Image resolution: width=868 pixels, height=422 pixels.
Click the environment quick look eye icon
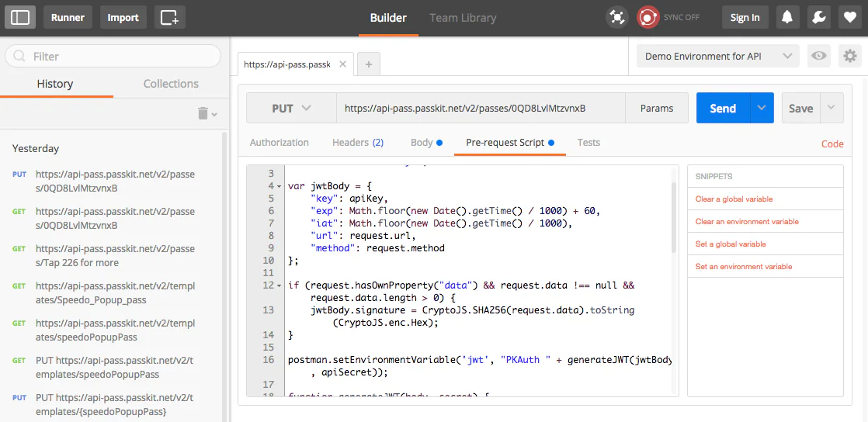tap(819, 56)
